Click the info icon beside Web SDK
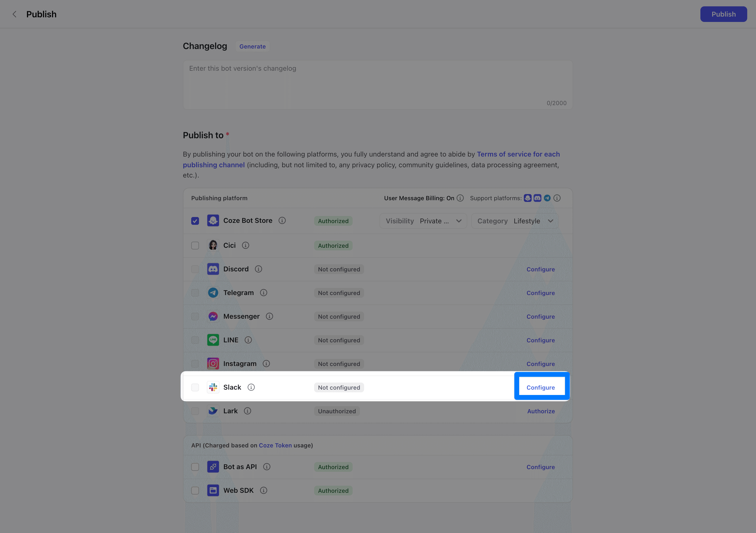 263,490
